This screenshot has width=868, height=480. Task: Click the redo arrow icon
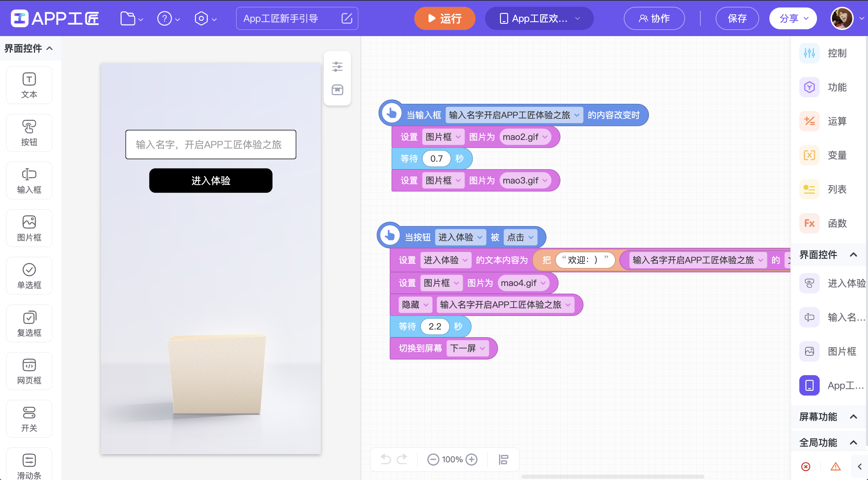(402, 460)
